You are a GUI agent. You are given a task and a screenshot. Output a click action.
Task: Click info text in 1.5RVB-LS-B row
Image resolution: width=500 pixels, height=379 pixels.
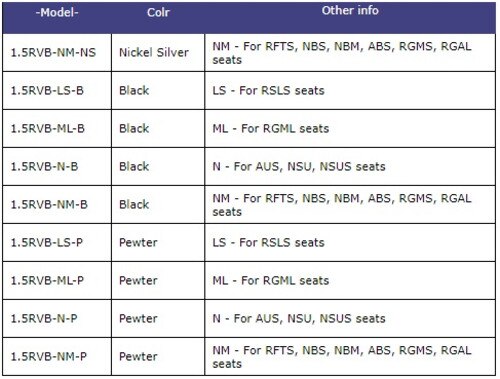268,91
